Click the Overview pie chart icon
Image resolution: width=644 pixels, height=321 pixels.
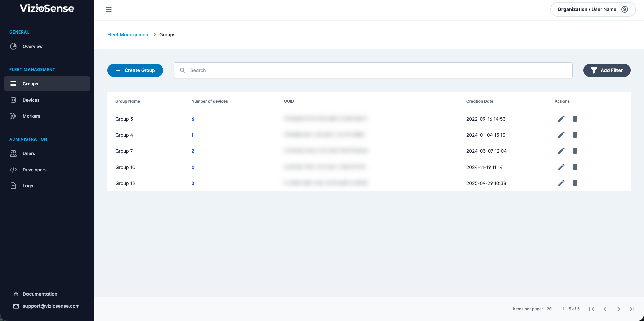pos(13,46)
